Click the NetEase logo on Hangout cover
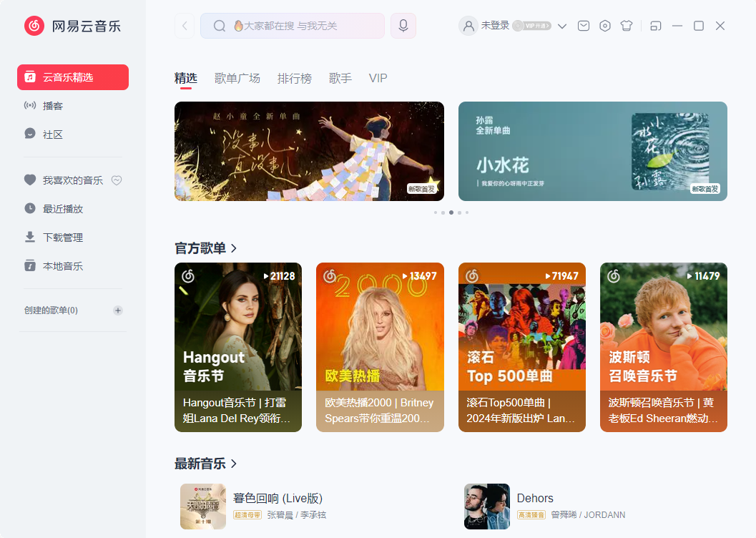 pos(188,276)
